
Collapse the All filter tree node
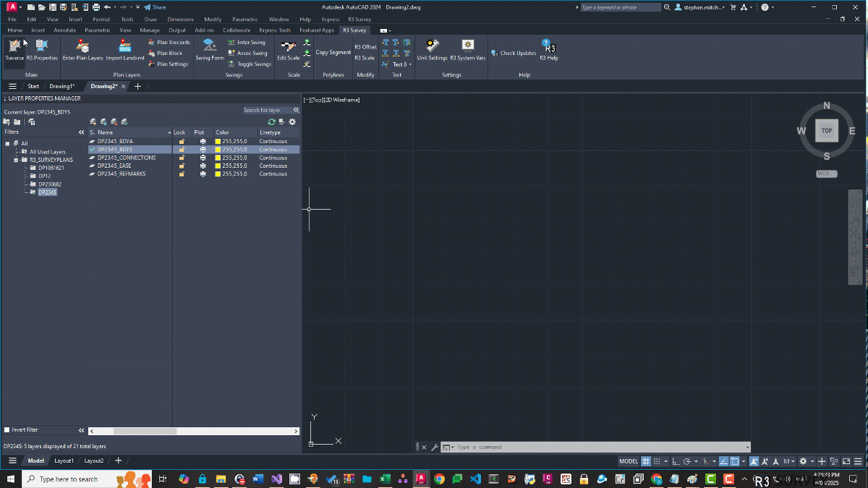click(x=7, y=144)
